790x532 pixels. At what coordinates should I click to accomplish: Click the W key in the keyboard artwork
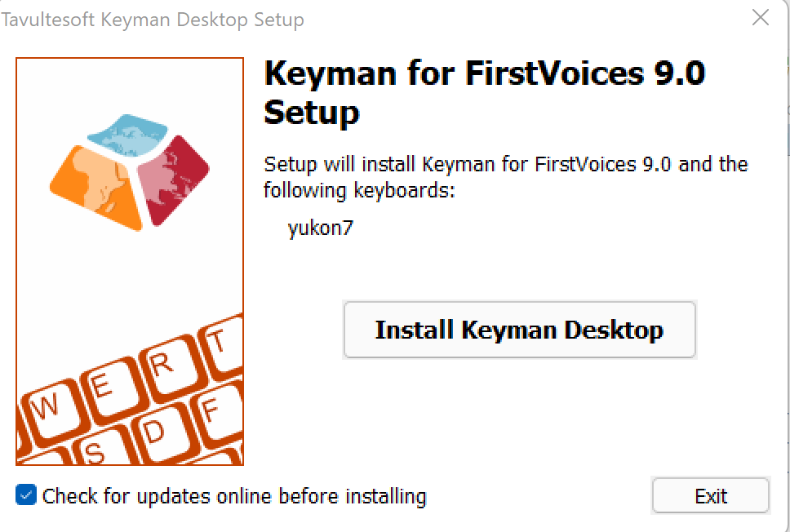[x=48, y=409]
